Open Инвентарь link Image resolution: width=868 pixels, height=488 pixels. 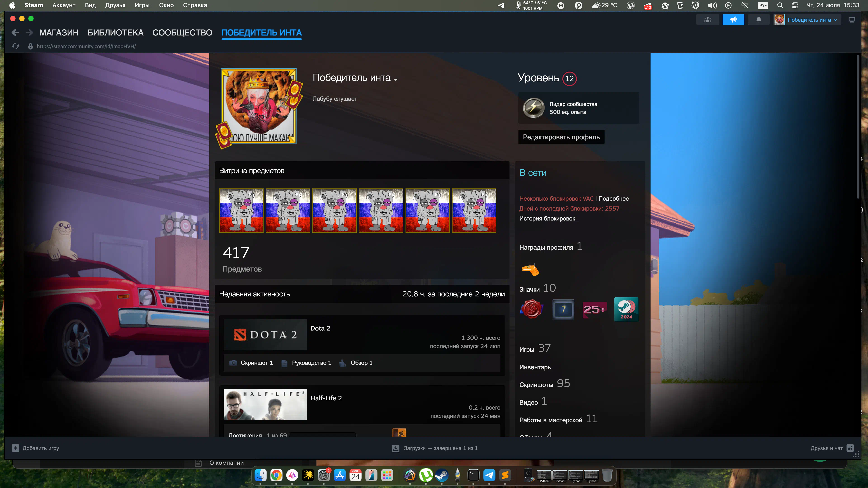pyautogui.click(x=535, y=367)
